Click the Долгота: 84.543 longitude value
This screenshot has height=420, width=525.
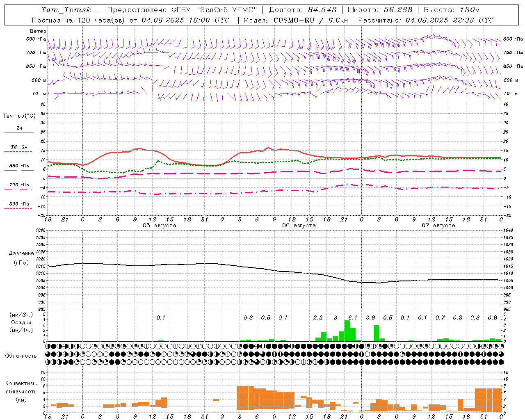pos(303,10)
